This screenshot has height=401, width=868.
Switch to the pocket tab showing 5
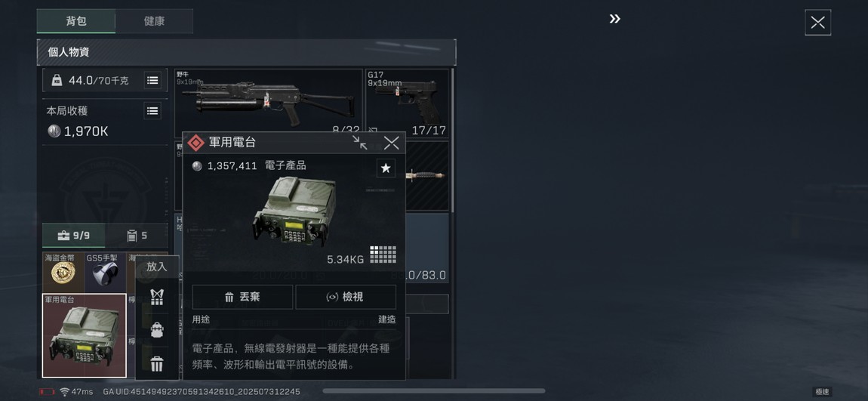pos(137,236)
